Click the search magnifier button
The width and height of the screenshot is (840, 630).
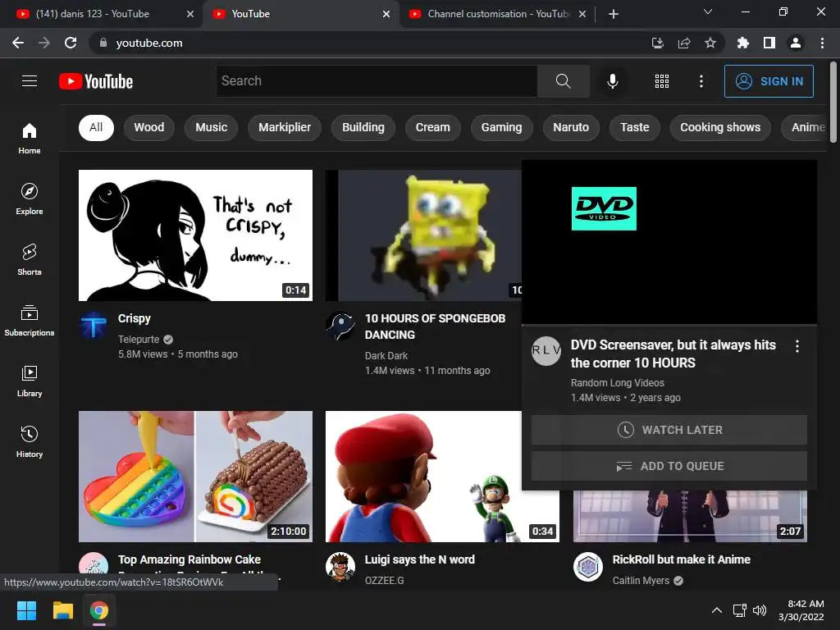coord(563,81)
